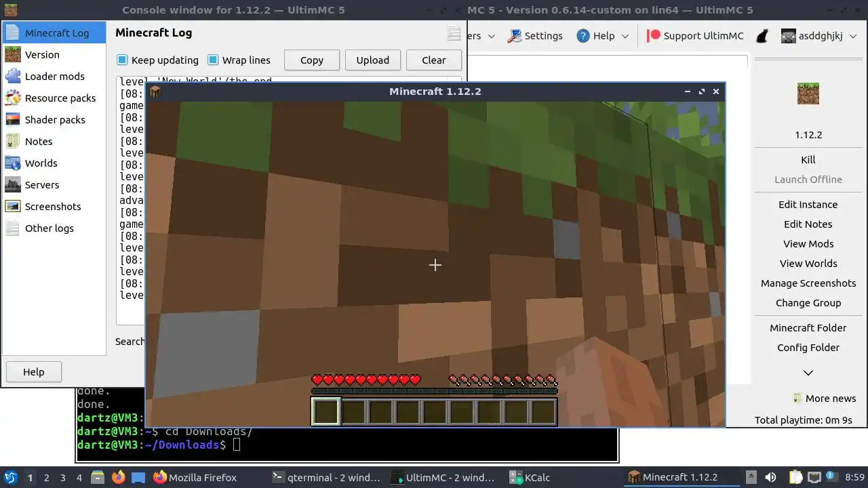Click the blue Help question-mark icon
The height and width of the screenshot is (488, 868).
click(x=583, y=36)
